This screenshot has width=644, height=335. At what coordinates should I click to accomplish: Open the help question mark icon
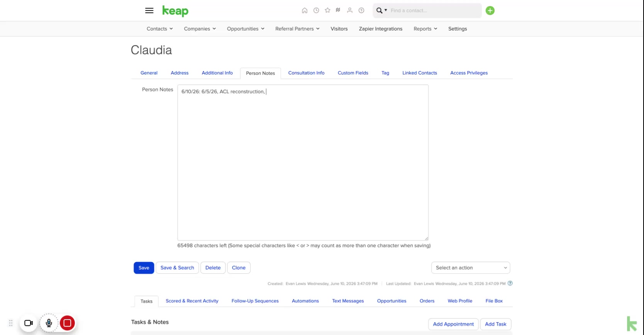361,10
